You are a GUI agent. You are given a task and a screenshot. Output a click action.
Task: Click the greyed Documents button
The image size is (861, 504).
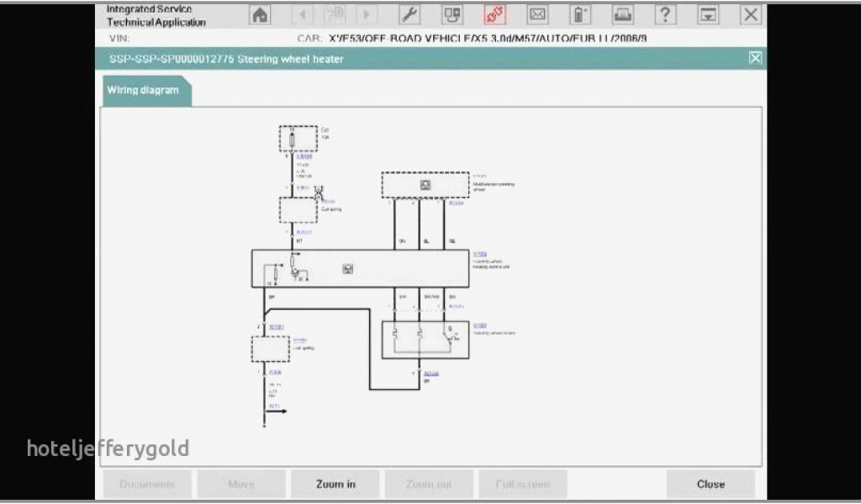point(147,484)
